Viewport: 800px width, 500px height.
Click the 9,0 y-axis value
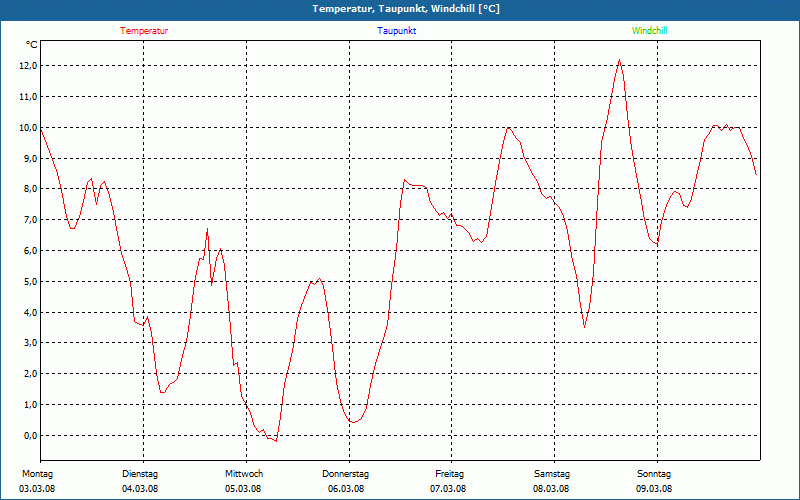point(30,158)
